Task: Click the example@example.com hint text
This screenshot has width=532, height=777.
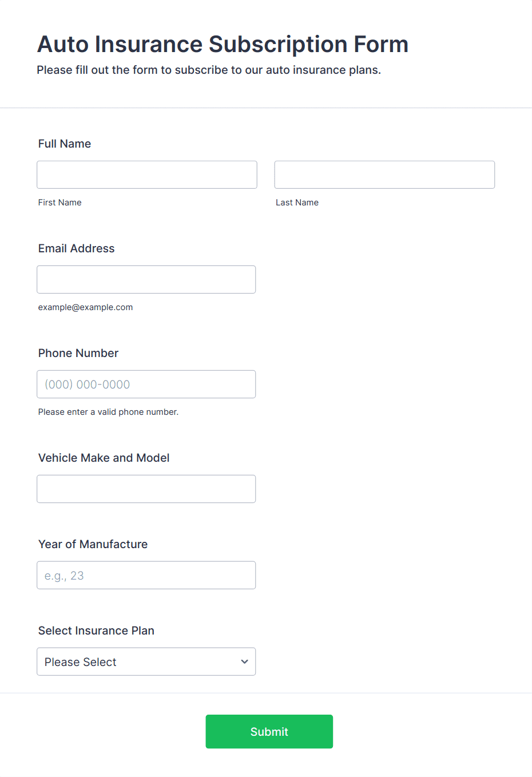Action: [86, 307]
